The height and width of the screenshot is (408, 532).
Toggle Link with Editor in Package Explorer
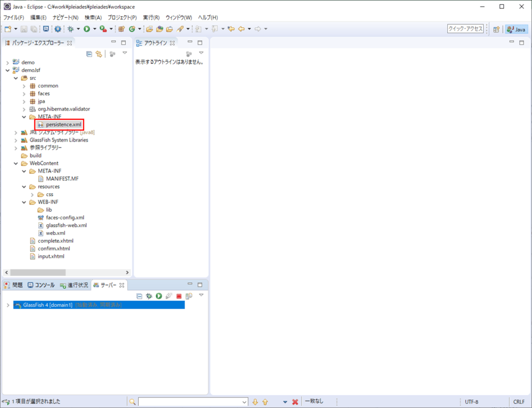(98, 53)
